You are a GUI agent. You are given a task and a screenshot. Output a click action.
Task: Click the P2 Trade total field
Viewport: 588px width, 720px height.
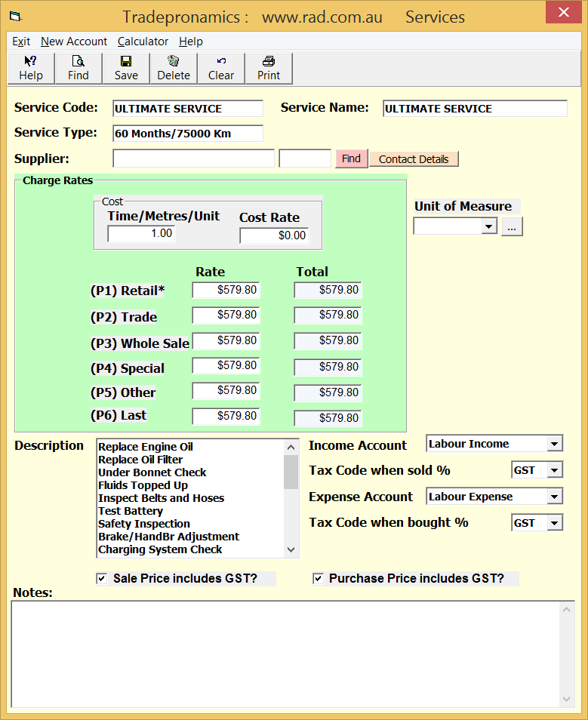328,315
